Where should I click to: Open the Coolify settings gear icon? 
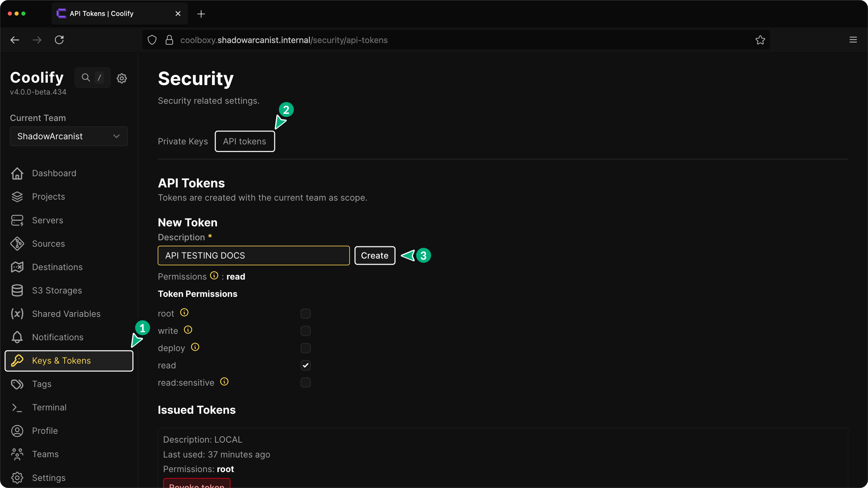click(x=122, y=78)
